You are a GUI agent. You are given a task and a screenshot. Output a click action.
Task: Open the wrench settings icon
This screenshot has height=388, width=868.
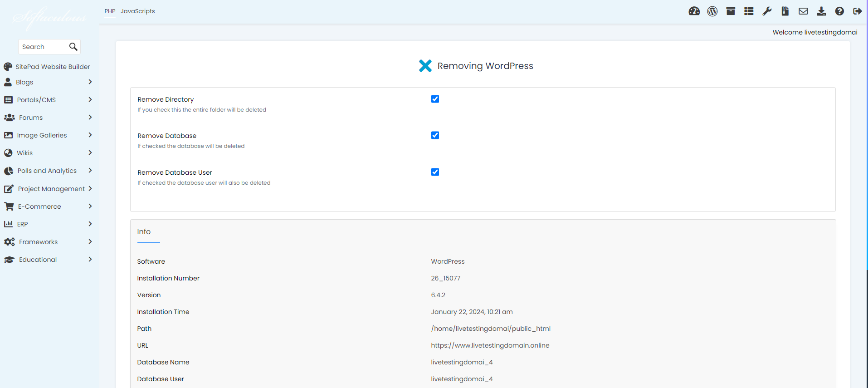point(767,11)
